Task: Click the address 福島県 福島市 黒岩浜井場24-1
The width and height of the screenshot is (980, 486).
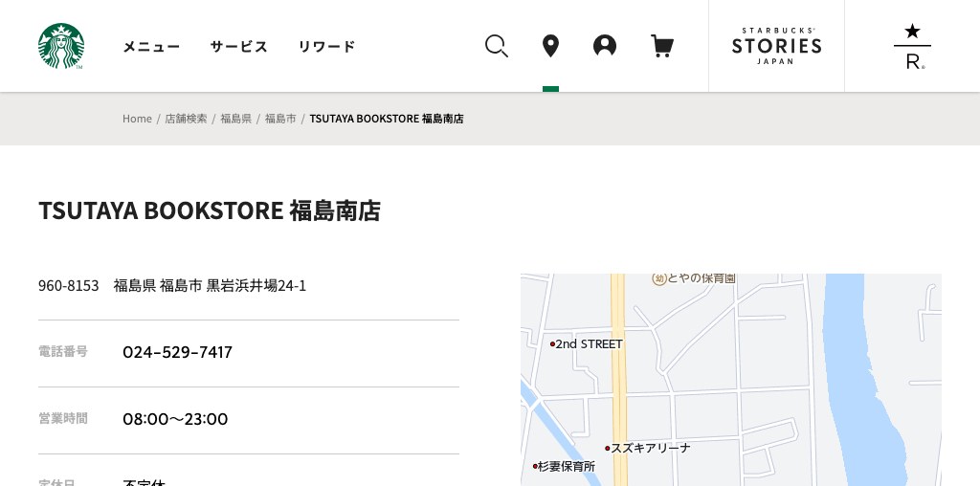Action: pyautogui.click(x=210, y=285)
